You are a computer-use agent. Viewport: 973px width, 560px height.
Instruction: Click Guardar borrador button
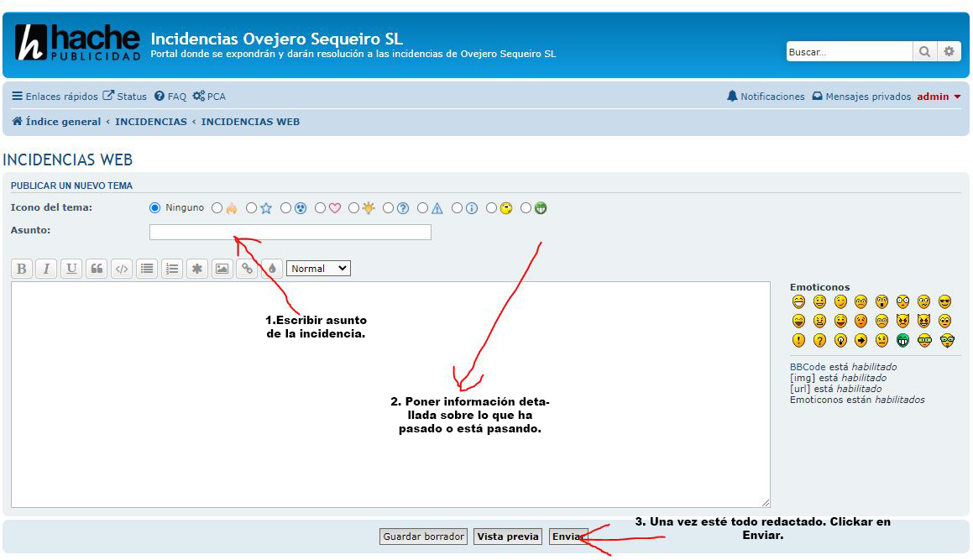tap(424, 536)
